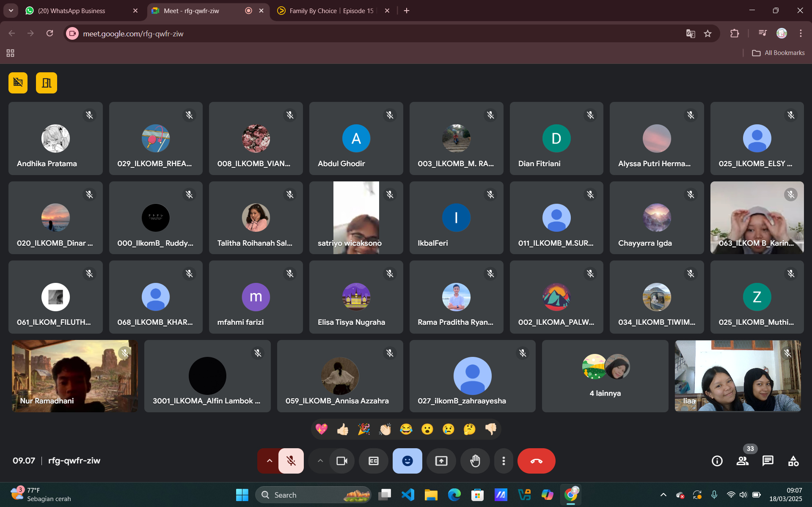This screenshot has height=507, width=812.
Task: Expand video settings chevron beside camera
Action: point(320,461)
